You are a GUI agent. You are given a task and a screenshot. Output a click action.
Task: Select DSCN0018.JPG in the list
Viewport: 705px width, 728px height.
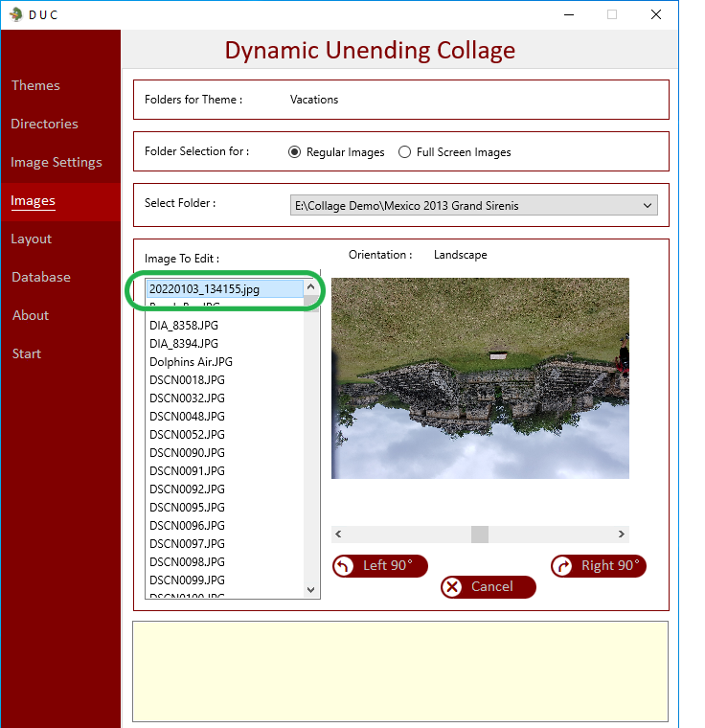point(187,379)
